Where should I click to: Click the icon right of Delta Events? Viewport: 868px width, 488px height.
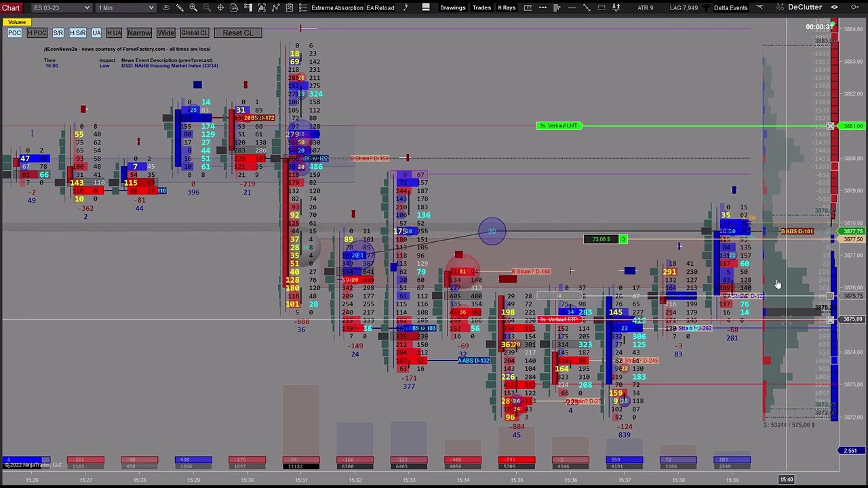[x=759, y=7]
